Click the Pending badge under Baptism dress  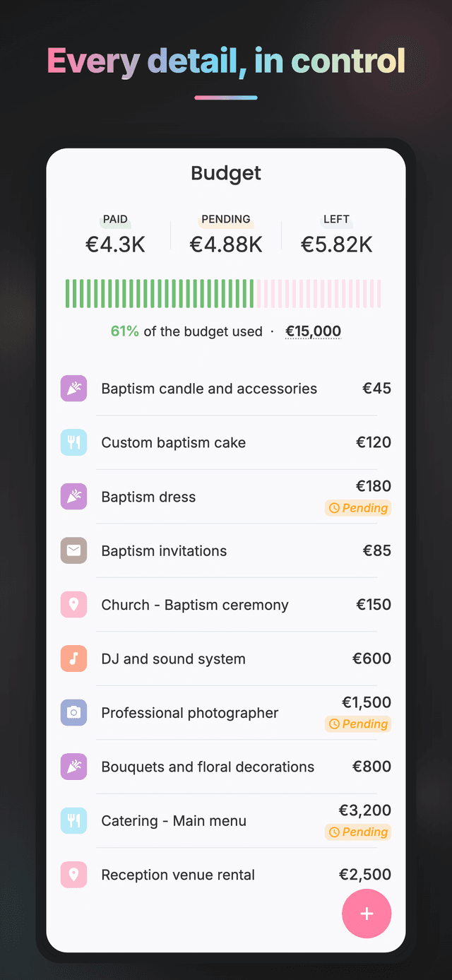(358, 508)
